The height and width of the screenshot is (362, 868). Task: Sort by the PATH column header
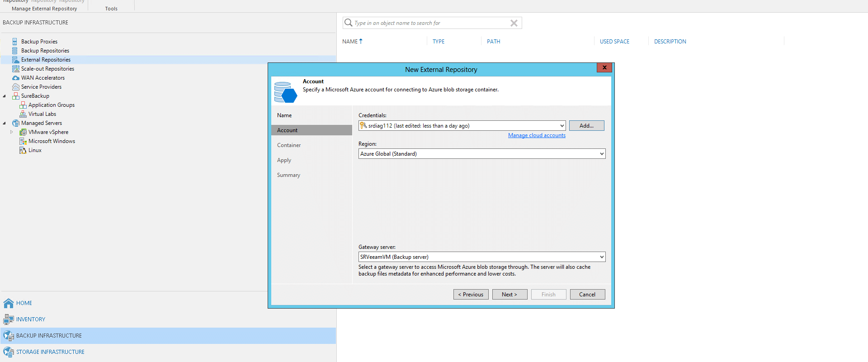point(493,42)
